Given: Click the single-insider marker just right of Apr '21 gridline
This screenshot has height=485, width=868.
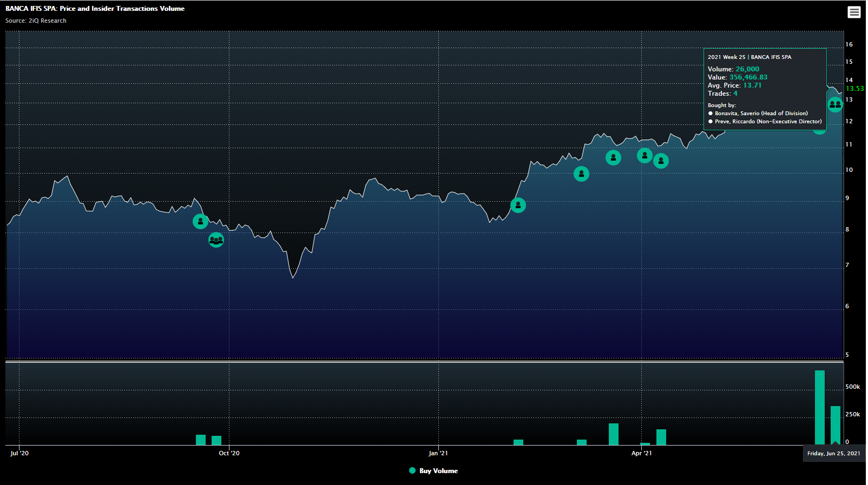Looking at the screenshot, I should [x=661, y=161].
